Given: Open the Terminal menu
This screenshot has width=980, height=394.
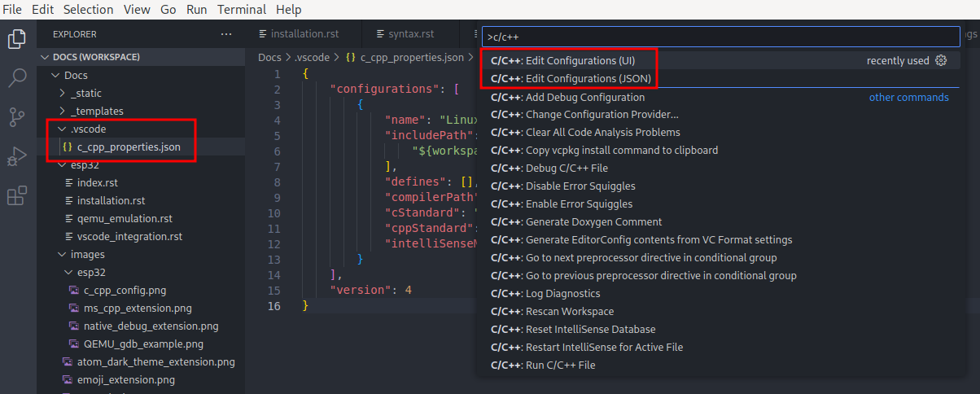Looking at the screenshot, I should pyautogui.click(x=242, y=10).
